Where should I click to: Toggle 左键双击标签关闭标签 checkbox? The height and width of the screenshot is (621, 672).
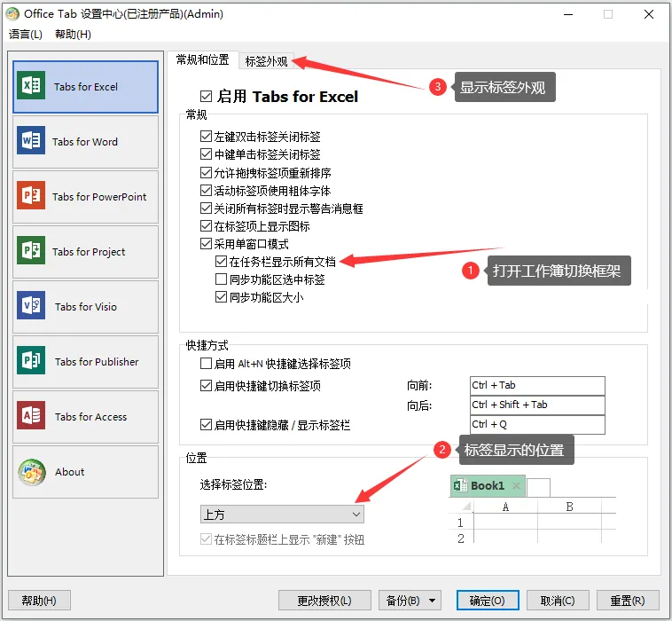(x=206, y=137)
